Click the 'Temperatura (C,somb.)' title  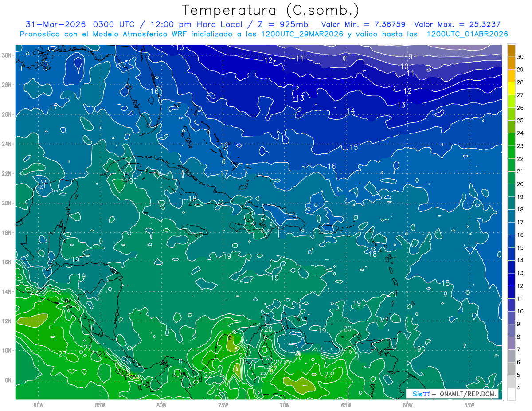(270, 10)
